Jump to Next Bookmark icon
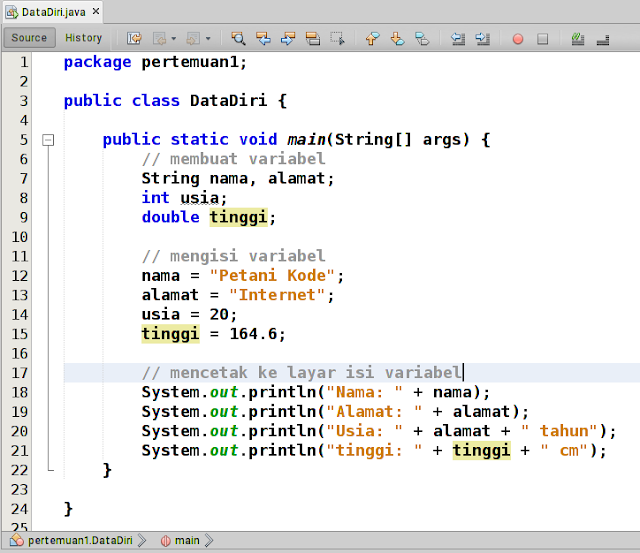640x553 pixels. (397, 38)
